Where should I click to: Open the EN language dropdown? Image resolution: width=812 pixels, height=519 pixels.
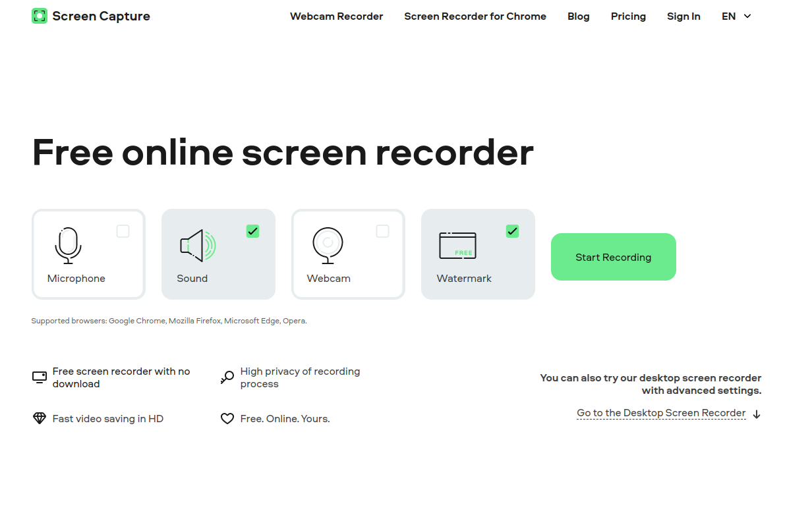735,16
